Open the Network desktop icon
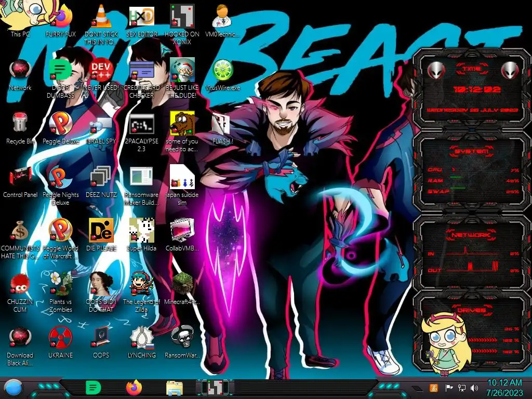532x399 pixels. [x=20, y=75]
